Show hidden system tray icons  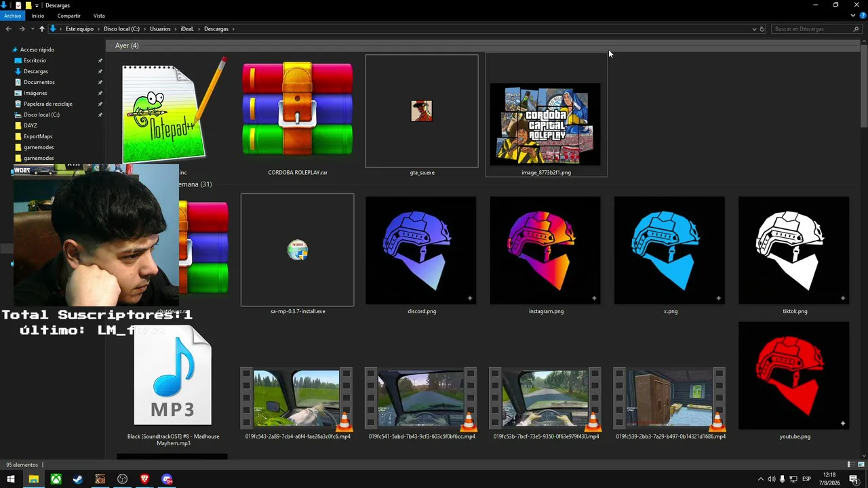point(760,479)
